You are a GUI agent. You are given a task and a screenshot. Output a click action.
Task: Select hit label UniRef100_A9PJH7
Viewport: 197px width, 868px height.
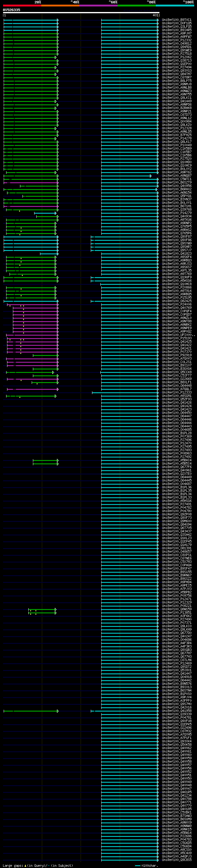[177, 33]
